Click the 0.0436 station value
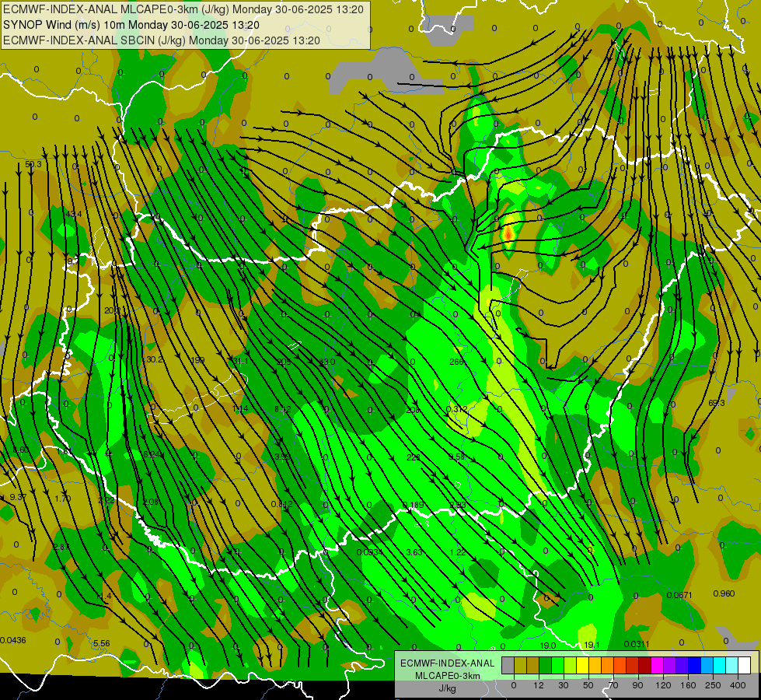 13,640
